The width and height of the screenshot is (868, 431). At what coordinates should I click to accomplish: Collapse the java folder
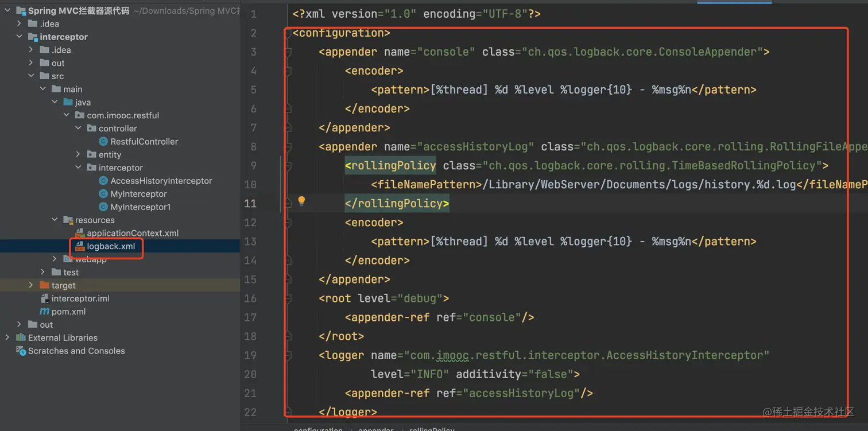click(x=55, y=102)
